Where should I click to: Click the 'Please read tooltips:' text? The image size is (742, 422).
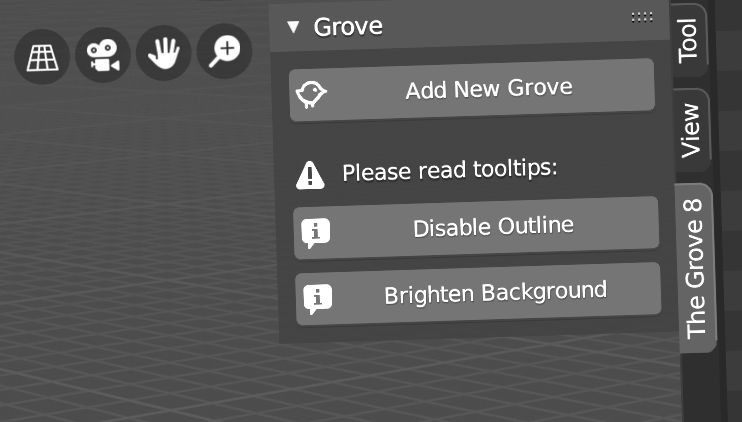450,170
